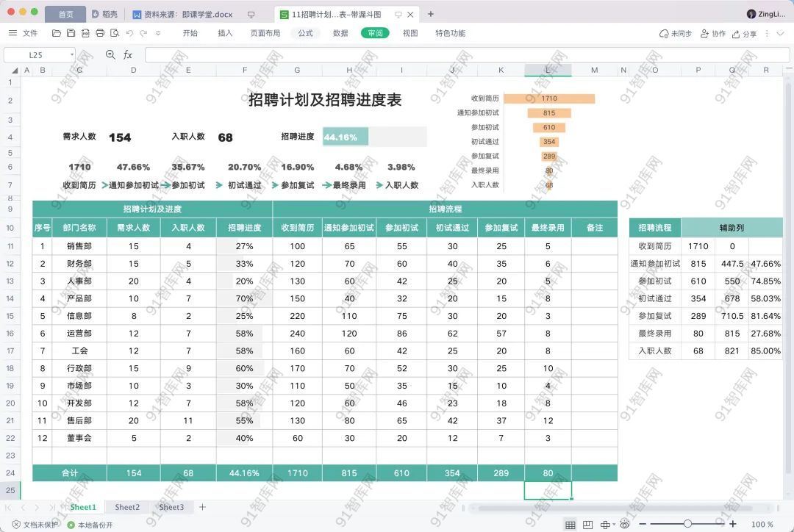Open the insert function (fx) dialog

[x=128, y=54]
